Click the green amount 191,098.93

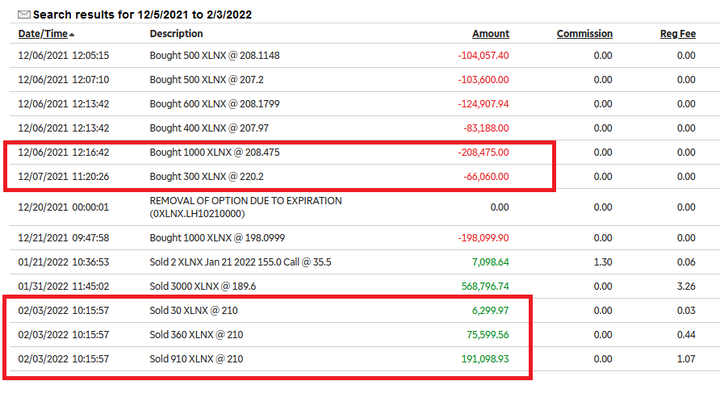tap(485, 359)
